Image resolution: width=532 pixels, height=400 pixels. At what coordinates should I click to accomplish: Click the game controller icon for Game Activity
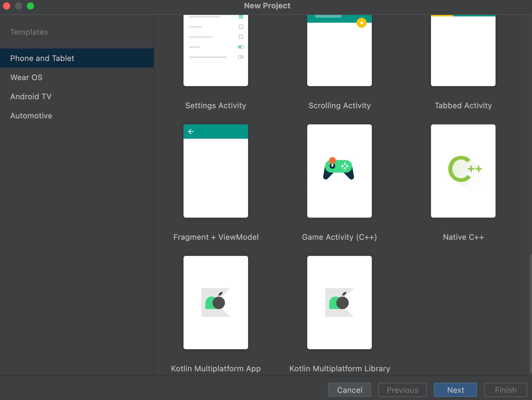pos(339,168)
